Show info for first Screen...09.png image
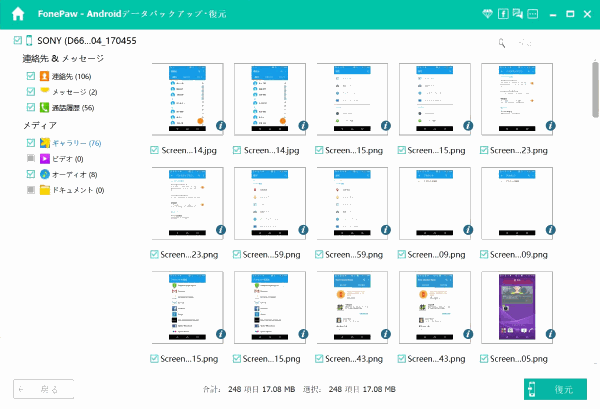 (x=468, y=230)
